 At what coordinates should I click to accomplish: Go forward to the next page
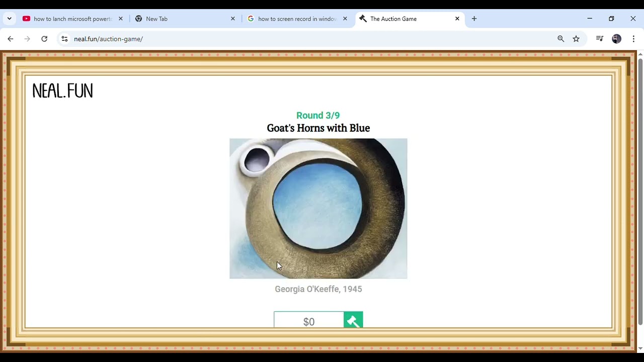(27, 39)
